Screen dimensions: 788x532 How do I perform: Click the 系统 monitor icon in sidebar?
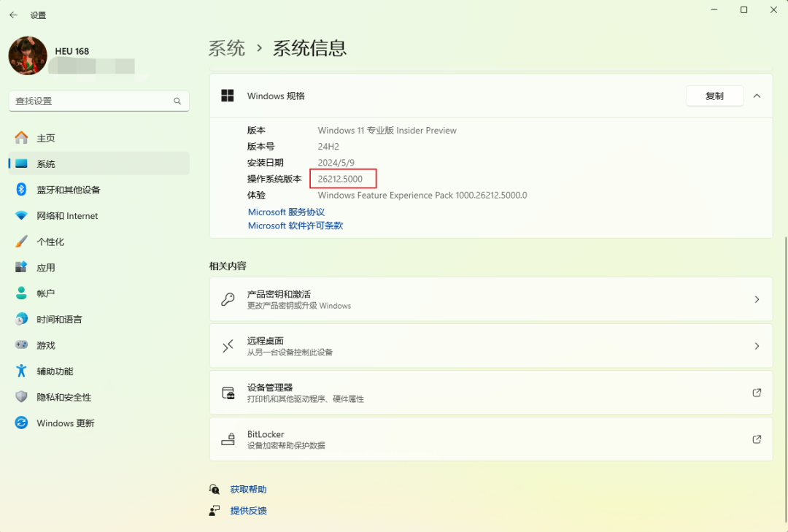click(21, 164)
